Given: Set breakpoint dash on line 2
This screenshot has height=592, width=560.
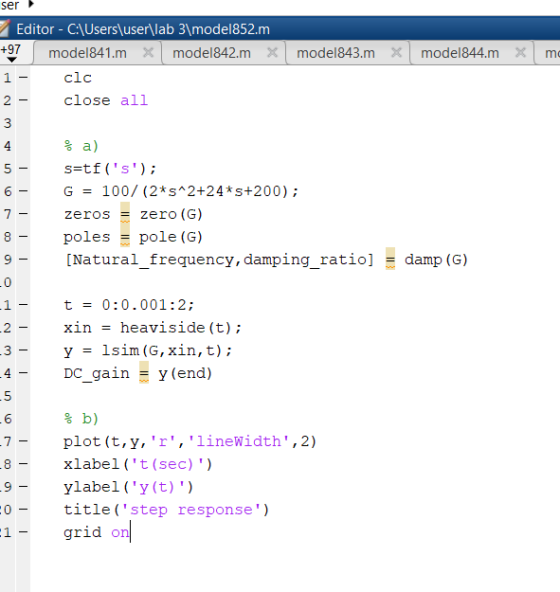Looking at the screenshot, I should 23,100.
